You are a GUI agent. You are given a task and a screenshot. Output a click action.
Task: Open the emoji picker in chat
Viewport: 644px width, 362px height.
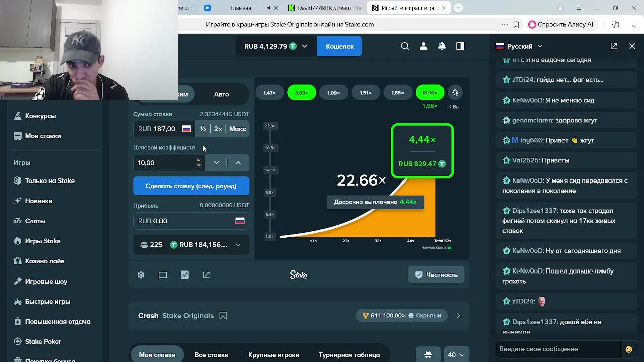pos(629,349)
